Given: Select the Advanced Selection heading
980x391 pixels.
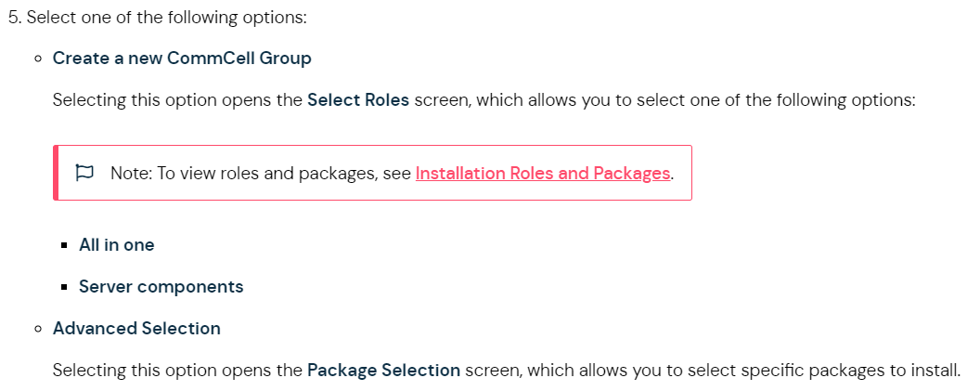Looking at the screenshot, I should pyautogui.click(x=136, y=329).
